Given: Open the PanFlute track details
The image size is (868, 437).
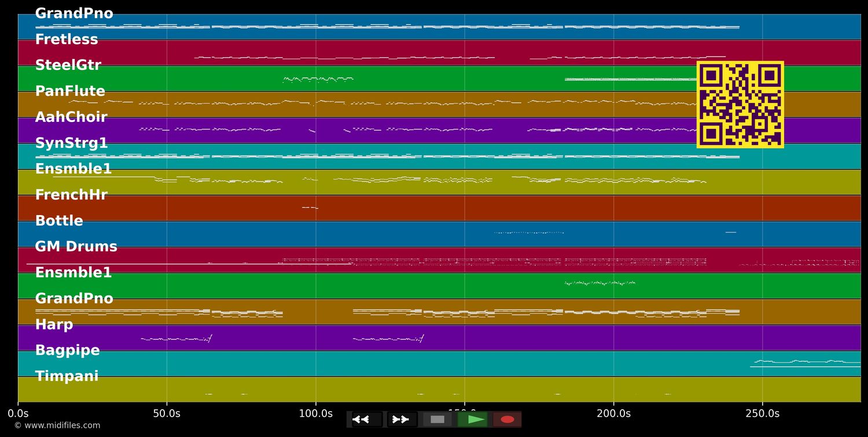Looking at the screenshot, I should click(x=70, y=91).
